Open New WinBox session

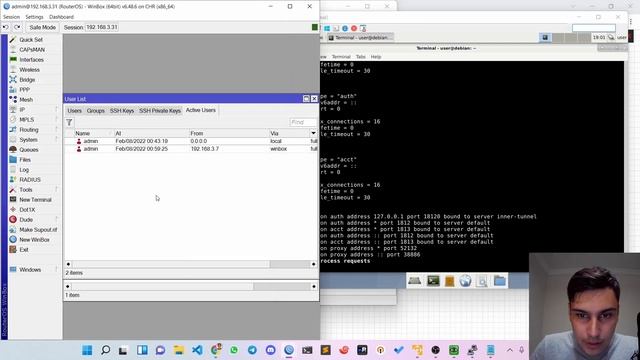click(x=34, y=240)
